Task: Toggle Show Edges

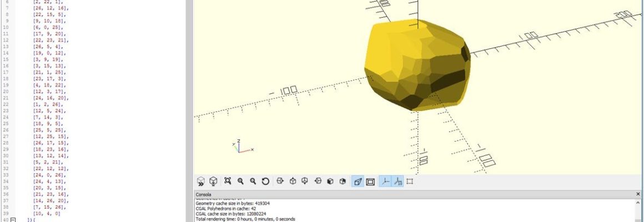Action: coord(410,181)
